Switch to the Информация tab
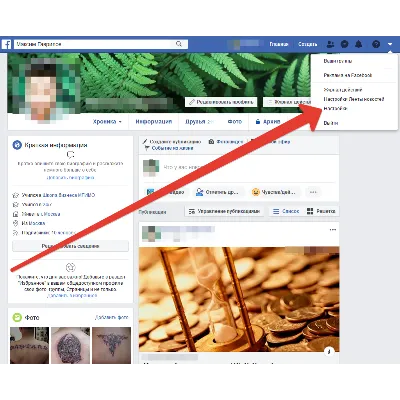 pos(154,122)
